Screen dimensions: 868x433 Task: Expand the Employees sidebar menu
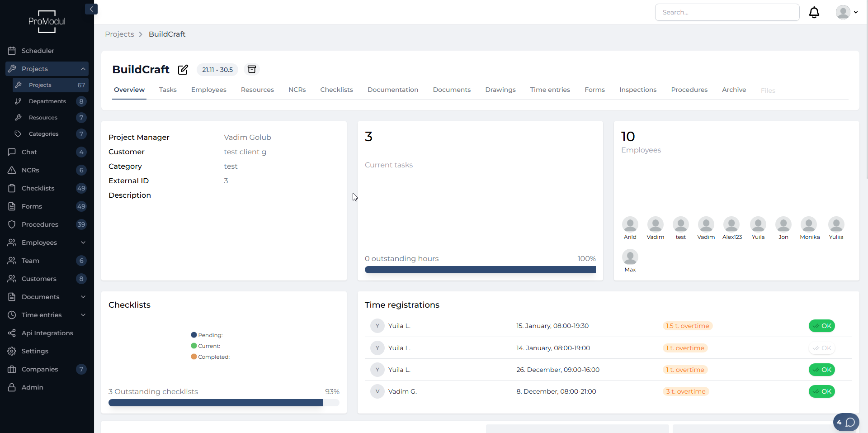pos(83,243)
